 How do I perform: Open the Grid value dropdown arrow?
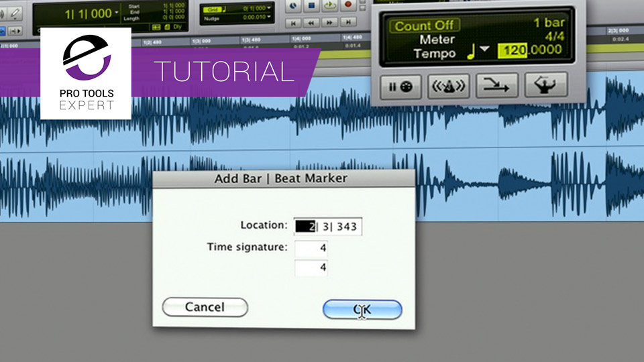(269, 8)
